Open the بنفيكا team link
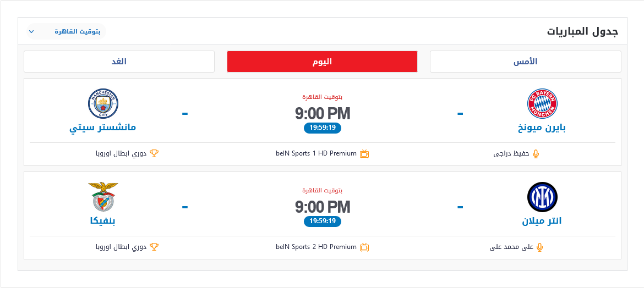 tap(103, 221)
